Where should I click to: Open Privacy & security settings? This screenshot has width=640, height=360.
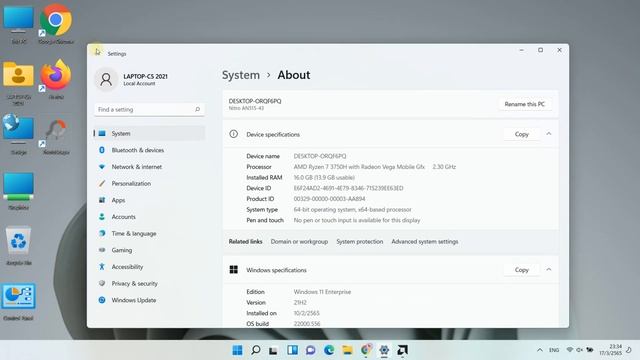149,283
